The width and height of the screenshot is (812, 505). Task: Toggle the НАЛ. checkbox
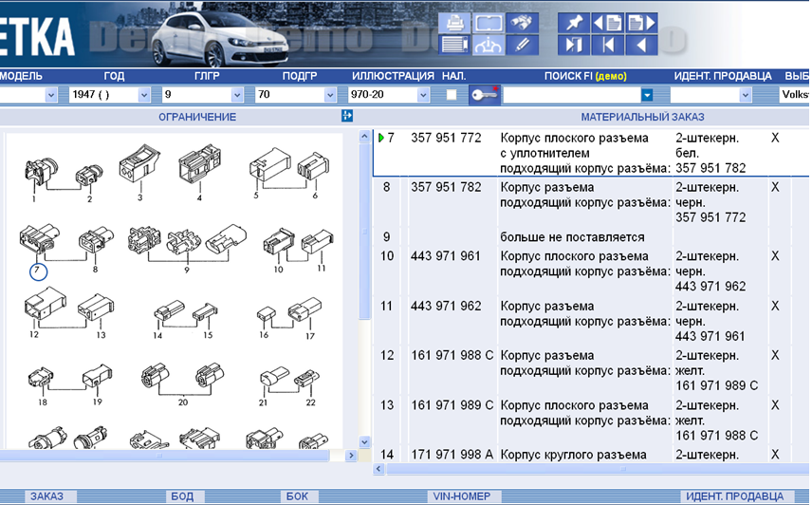point(452,95)
